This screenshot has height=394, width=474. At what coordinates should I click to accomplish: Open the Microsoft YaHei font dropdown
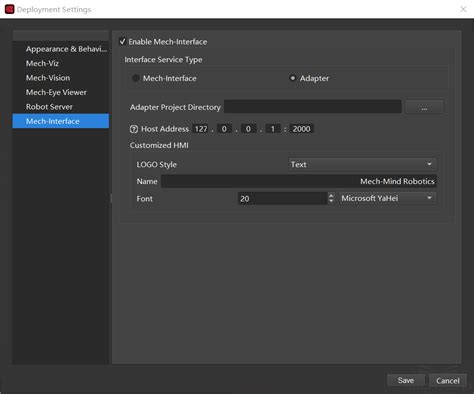tap(387, 198)
